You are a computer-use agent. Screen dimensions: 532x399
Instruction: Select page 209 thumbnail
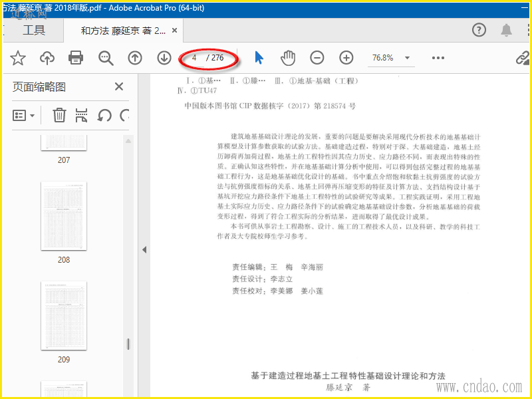(x=64, y=315)
